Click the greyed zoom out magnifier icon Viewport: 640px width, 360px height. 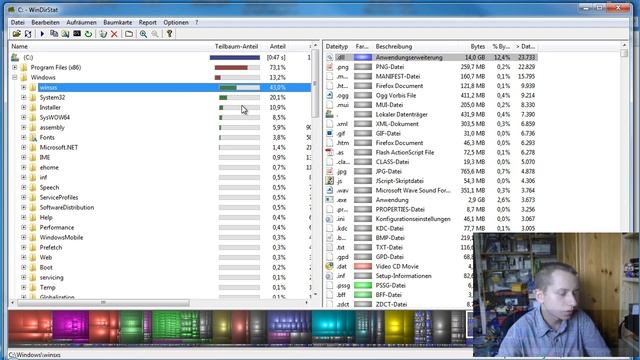tap(155, 34)
